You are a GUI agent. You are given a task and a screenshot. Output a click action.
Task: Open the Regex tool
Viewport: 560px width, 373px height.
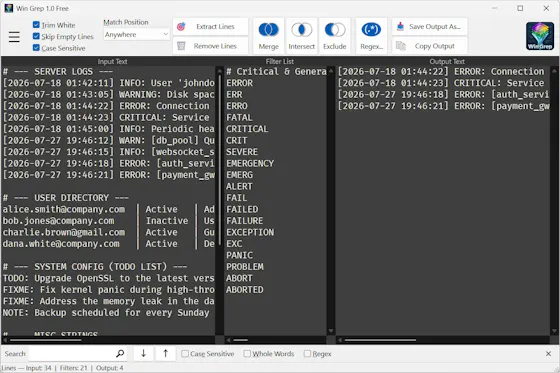371,36
